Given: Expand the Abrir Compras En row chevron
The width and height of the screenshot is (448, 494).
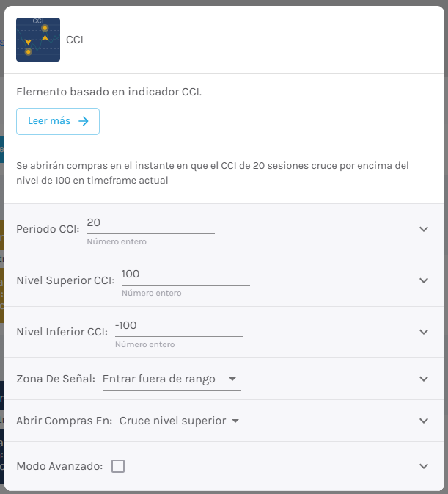Looking at the screenshot, I should pos(424,421).
